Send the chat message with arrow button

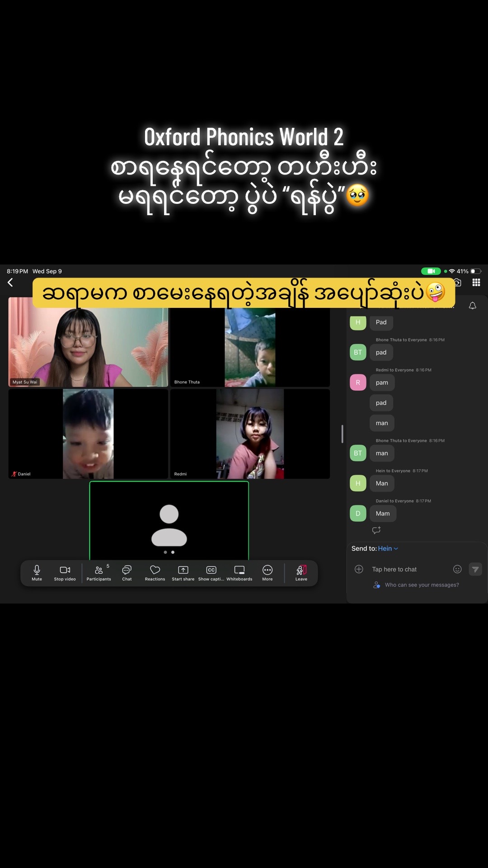(475, 569)
